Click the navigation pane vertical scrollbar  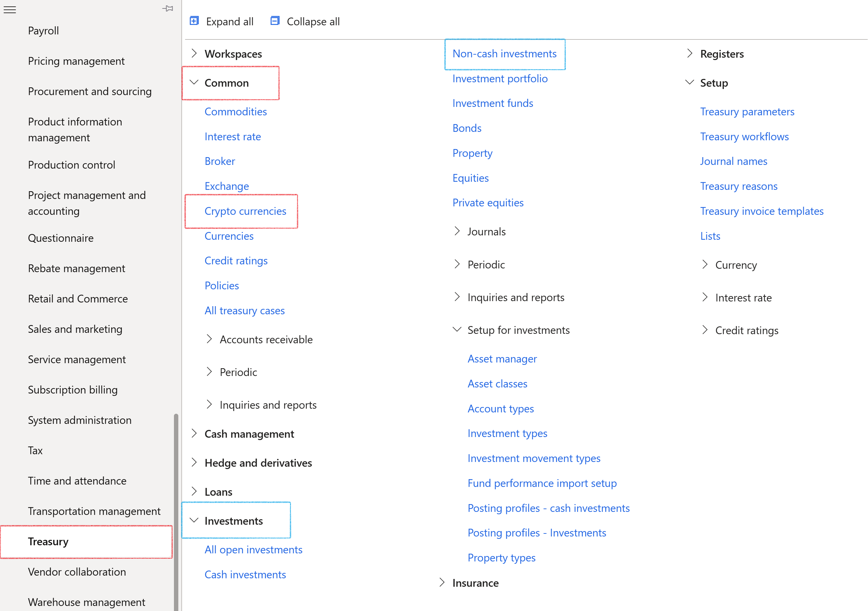click(176, 511)
